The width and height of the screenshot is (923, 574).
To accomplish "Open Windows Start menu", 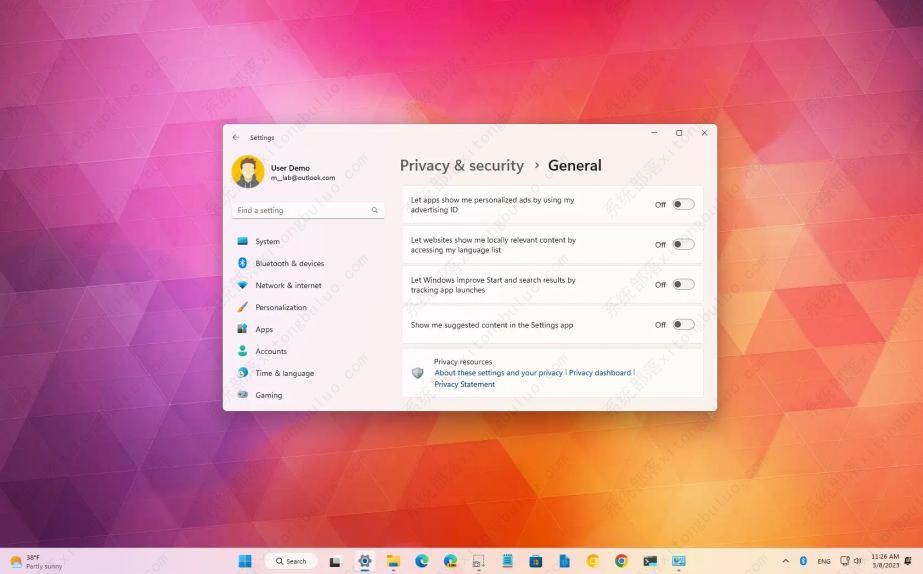I will 245,561.
